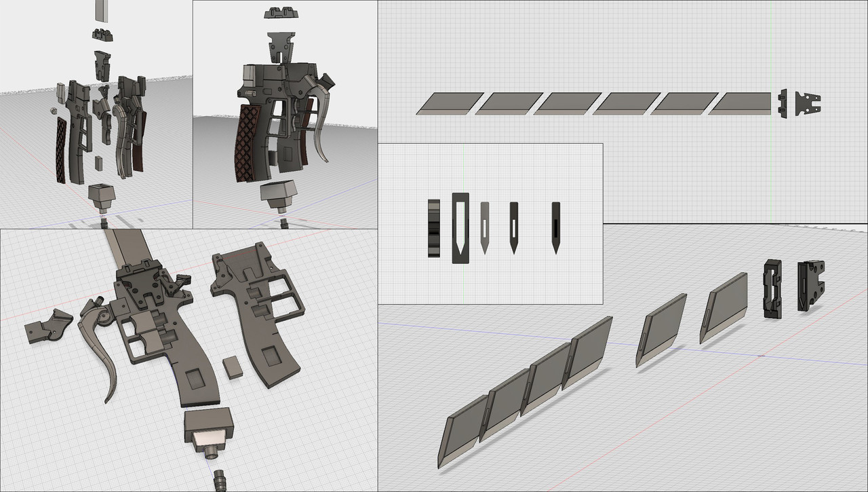Select the striped block profile in inset view
Screen dimensions: 868x492
434,228
